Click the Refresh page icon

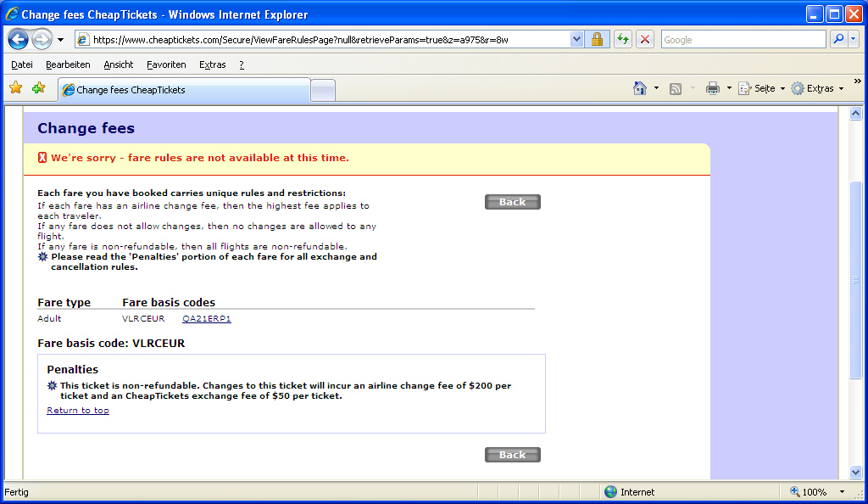pyautogui.click(x=623, y=40)
